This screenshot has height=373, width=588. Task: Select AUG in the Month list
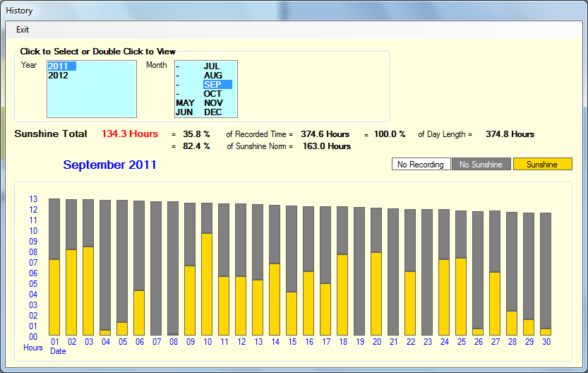[x=212, y=76]
